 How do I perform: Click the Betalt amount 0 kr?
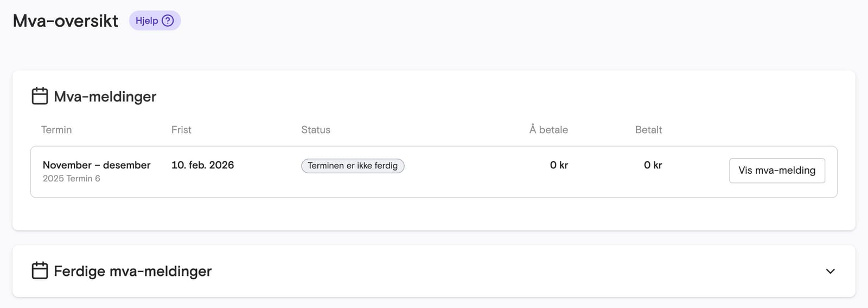pos(653,165)
